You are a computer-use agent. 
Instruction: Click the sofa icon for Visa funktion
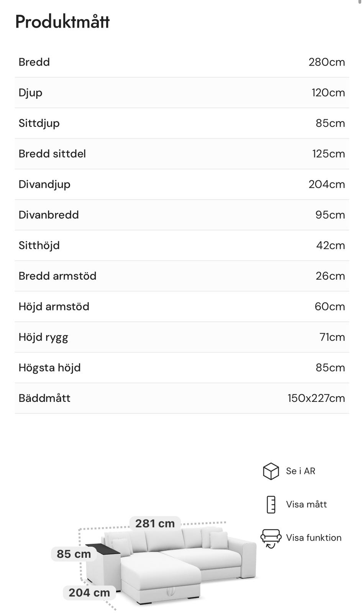271,538
